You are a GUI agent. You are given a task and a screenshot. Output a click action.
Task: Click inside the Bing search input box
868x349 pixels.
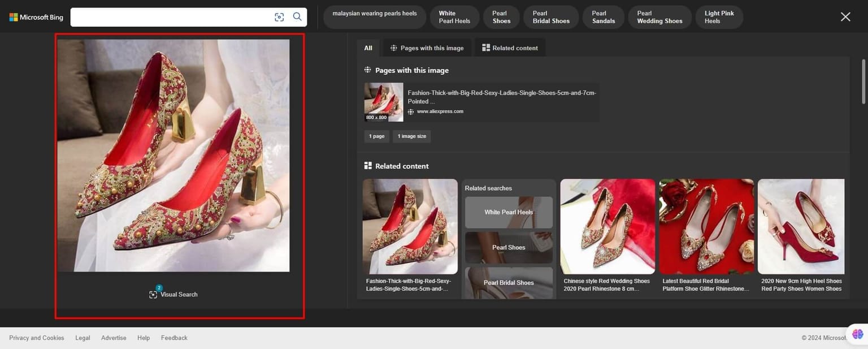click(170, 16)
